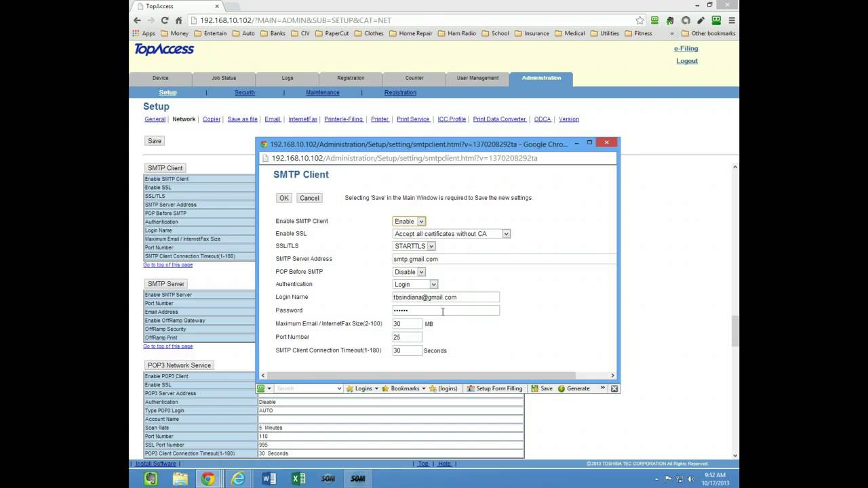Open the ICC Profile setup link
Viewport: 868px width, 488px height.
coord(452,119)
